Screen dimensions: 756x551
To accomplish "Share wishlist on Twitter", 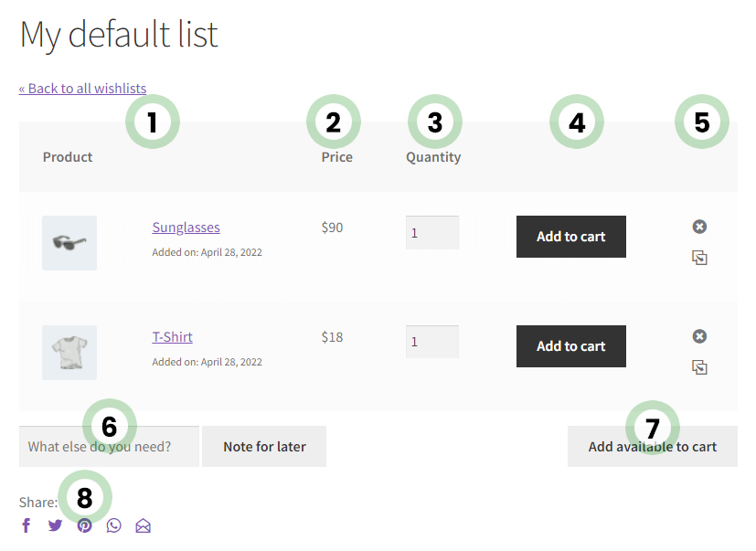I will [x=56, y=525].
